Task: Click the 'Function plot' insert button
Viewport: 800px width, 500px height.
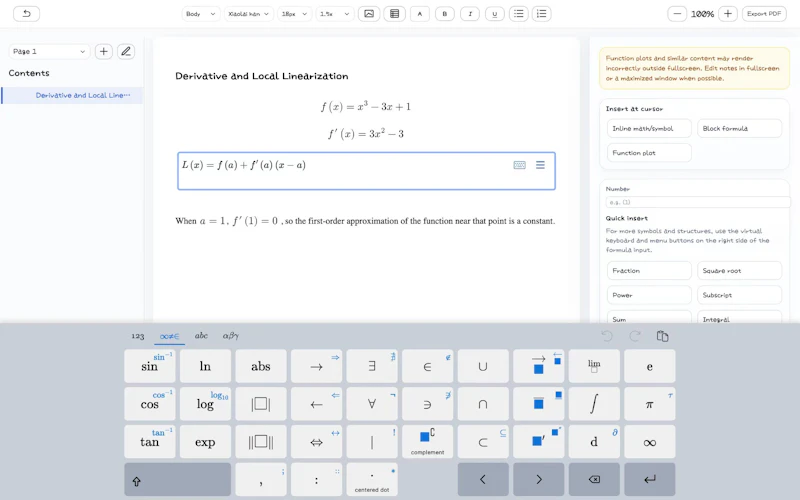Action: 649,153
